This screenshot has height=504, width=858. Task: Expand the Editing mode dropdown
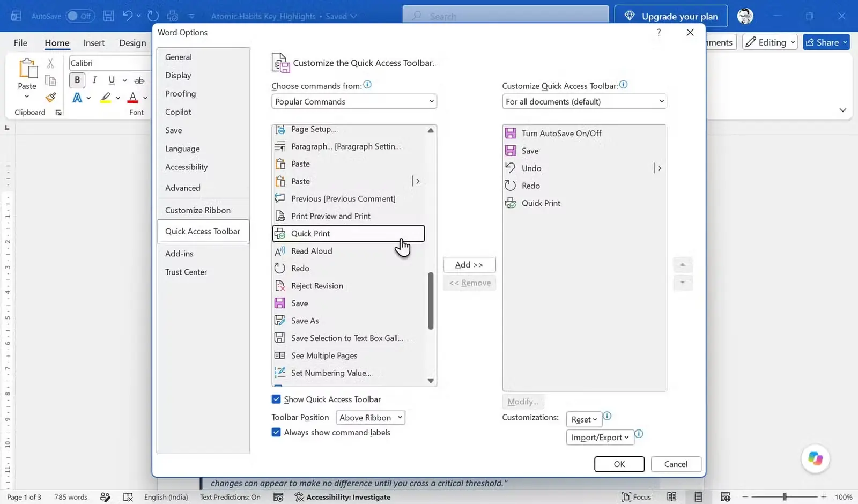770,42
